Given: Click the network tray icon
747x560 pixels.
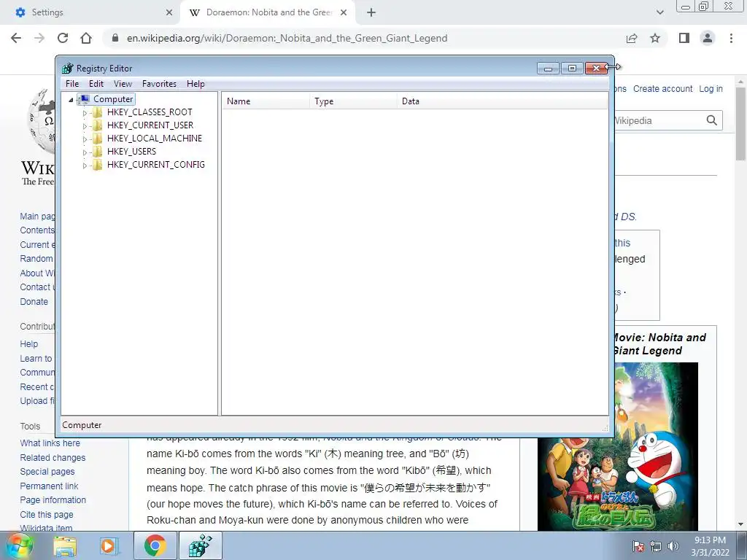Looking at the screenshot, I should click(x=656, y=546).
